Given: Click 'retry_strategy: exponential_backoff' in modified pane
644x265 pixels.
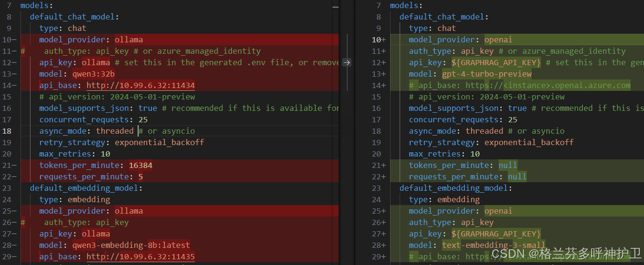Looking at the screenshot, I should [x=492, y=142].
